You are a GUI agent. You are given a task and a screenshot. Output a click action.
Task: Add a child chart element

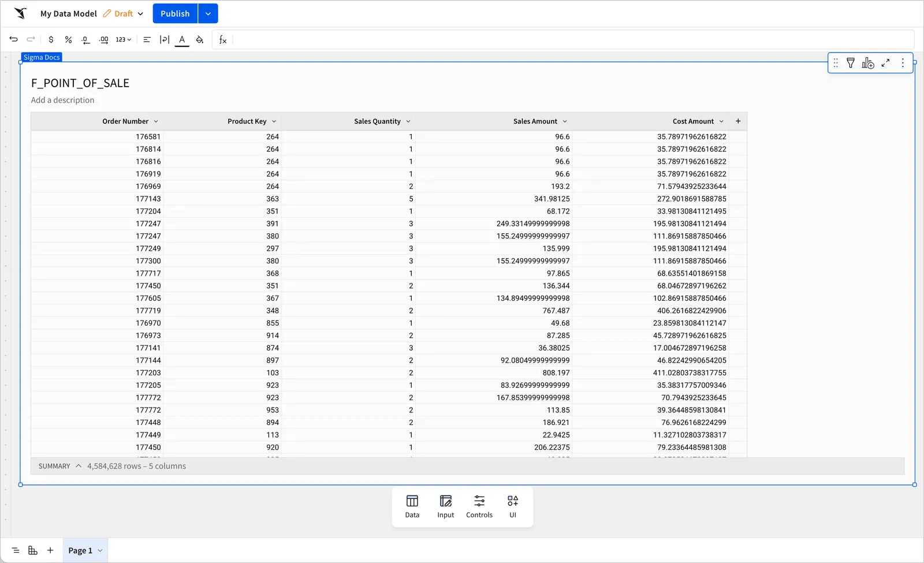[x=868, y=63]
